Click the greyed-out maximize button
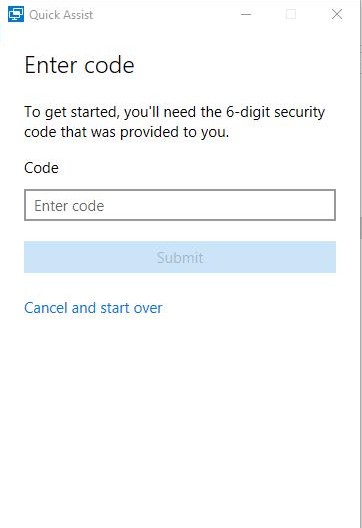The height and width of the screenshot is (528, 362). [x=291, y=14]
